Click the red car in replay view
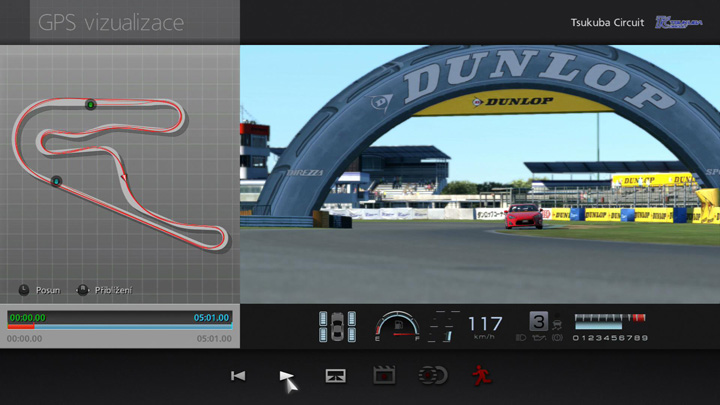 (x=524, y=216)
